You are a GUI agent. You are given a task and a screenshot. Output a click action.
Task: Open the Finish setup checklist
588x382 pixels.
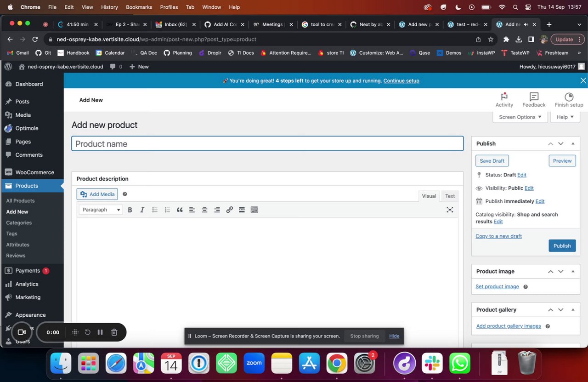(x=569, y=100)
